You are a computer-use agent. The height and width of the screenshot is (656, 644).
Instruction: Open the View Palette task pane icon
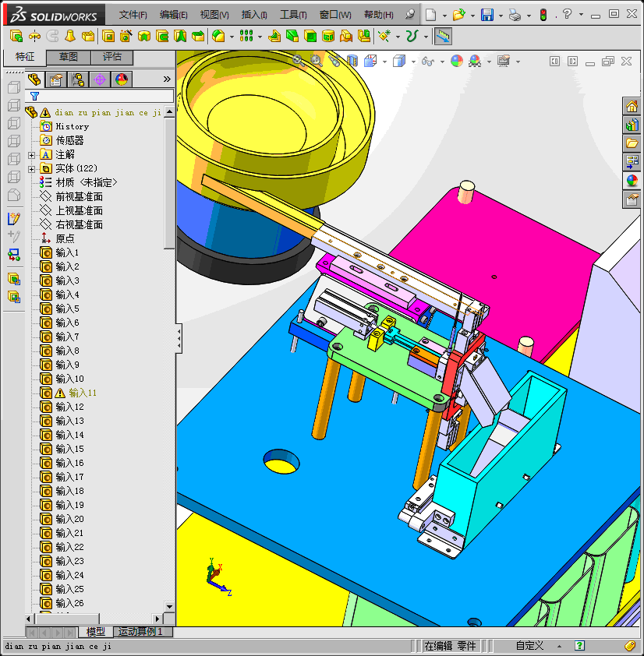[x=632, y=161]
